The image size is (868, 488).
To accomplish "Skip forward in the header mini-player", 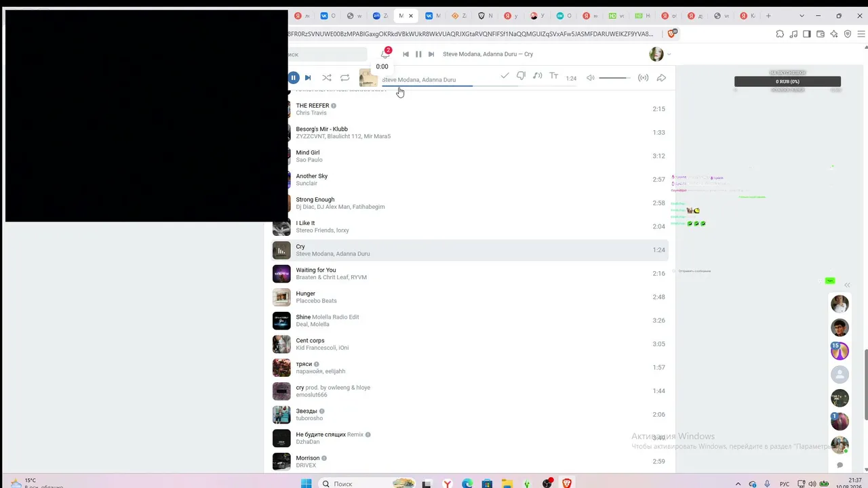I will pos(431,54).
